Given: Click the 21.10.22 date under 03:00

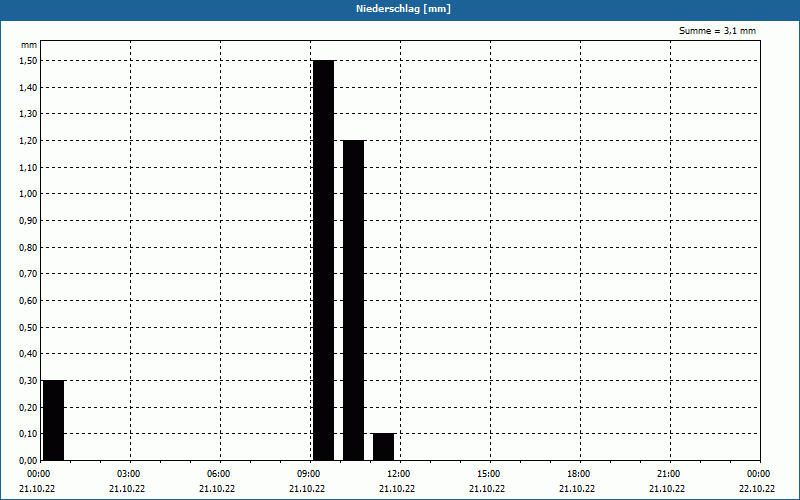Looking at the screenshot, I should tap(127, 489).
